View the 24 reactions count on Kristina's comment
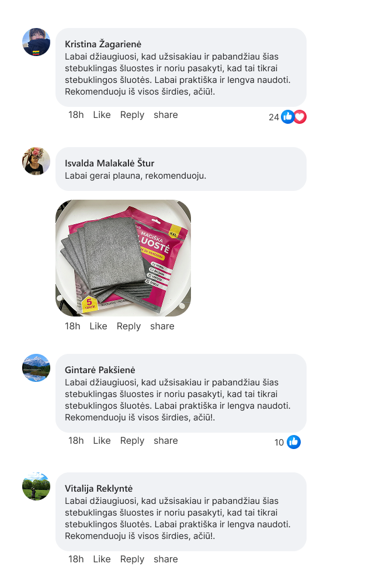Image resolution: width=365 pixels, height=588 pixels. (x=274, y=117)
